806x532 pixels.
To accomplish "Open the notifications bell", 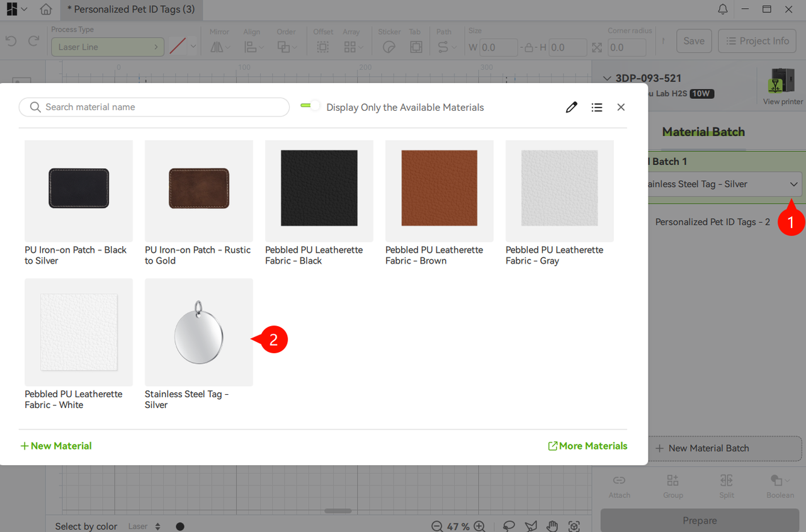I will coord(723,9).
